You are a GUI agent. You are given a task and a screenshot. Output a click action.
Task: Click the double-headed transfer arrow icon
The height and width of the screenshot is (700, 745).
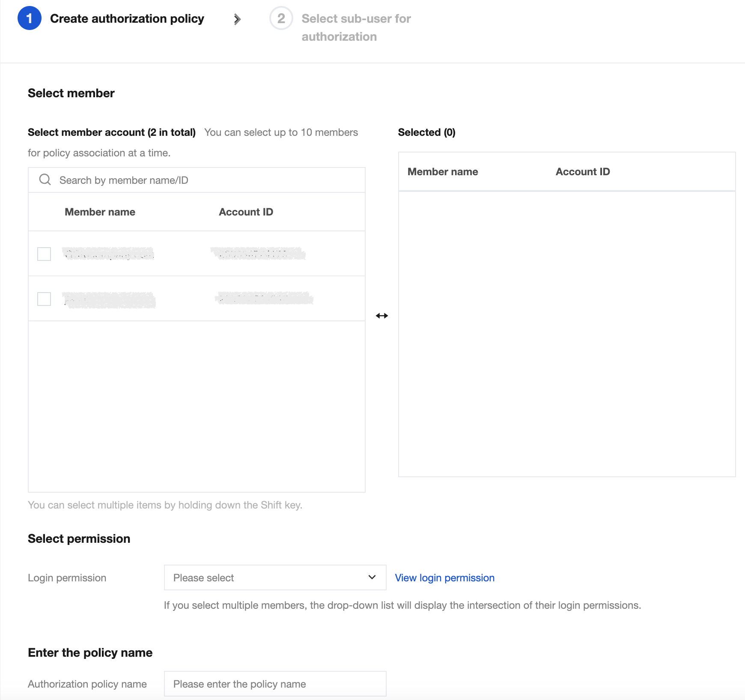coord(381,316)
